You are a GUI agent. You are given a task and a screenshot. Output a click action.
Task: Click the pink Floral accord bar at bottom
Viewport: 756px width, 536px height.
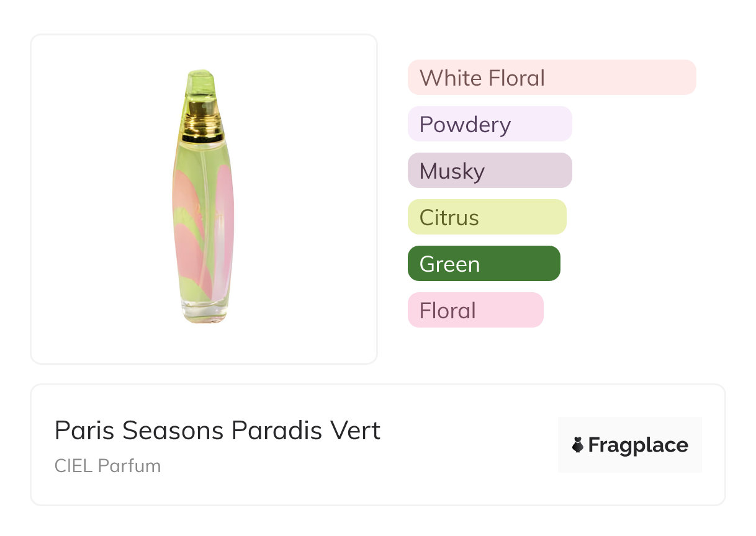[475, 310]
